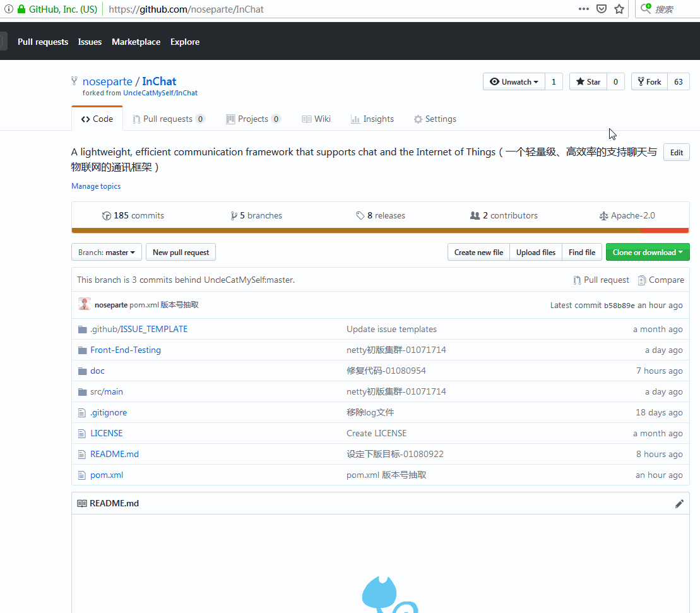Click the folder icon next to Front-End-Testing

tap(82, 350)
